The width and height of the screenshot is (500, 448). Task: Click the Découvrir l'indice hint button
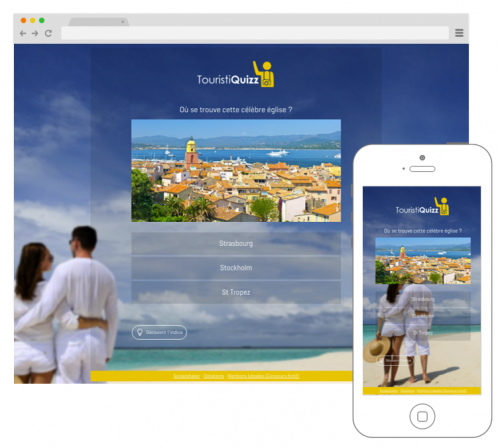click(x=159, y=332)
